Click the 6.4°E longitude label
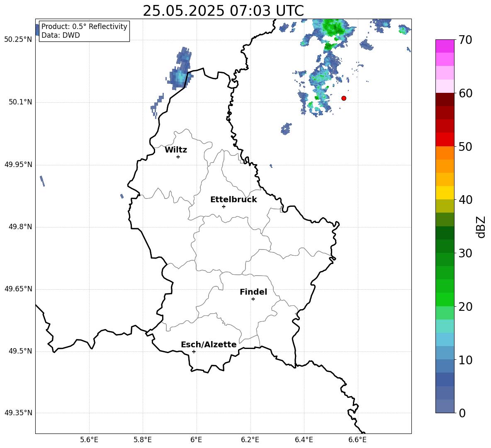This screenshot has height=448, width=491. pyautogui.click(x=304, y=440)
